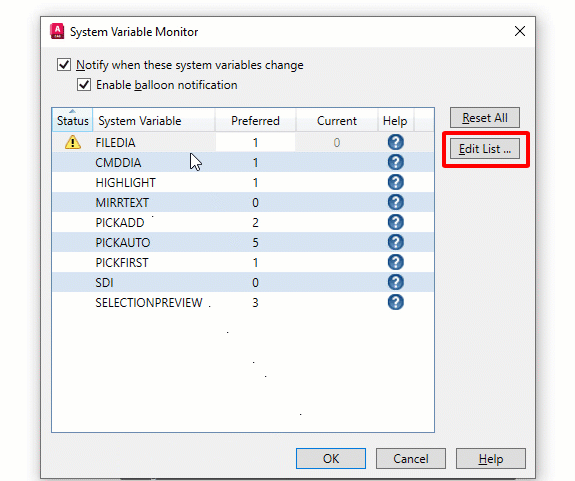The image size is (575, 481).
Task: Open help for the CMDDIA variable
Action: click(x=396, y=162)
